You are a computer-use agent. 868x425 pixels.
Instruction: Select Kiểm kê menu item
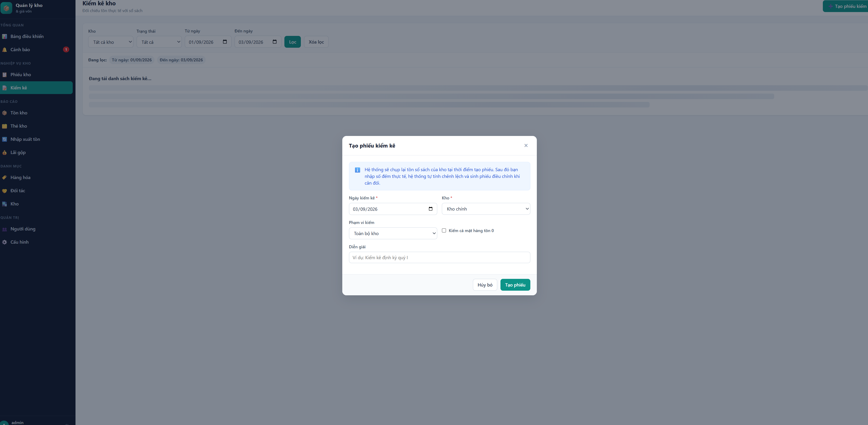pyautogui.click(x=36, y=88)
